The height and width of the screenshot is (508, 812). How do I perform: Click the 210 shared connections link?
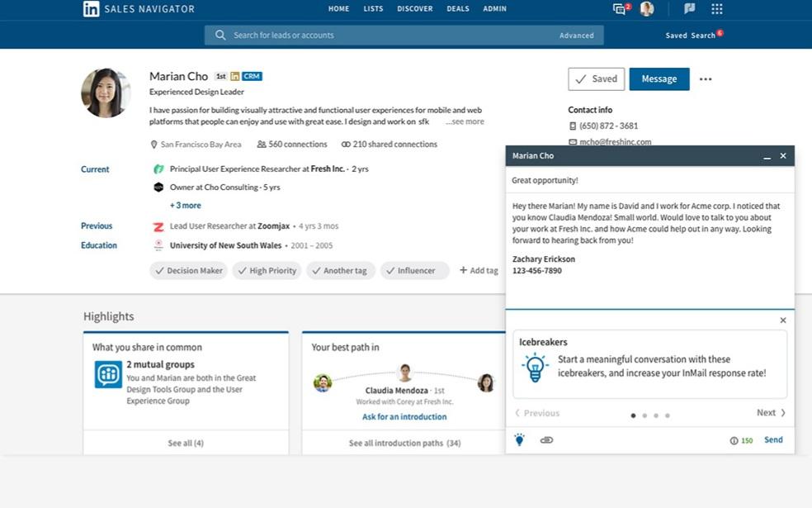point(394,144)
